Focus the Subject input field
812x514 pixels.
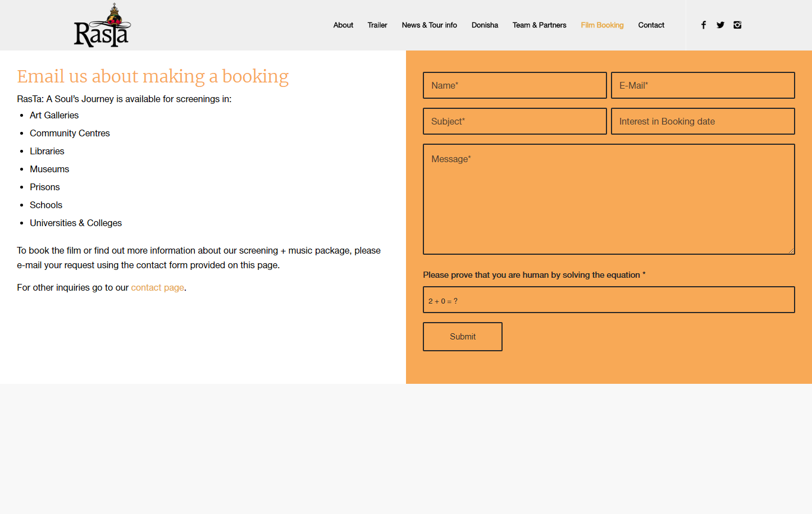515,121
